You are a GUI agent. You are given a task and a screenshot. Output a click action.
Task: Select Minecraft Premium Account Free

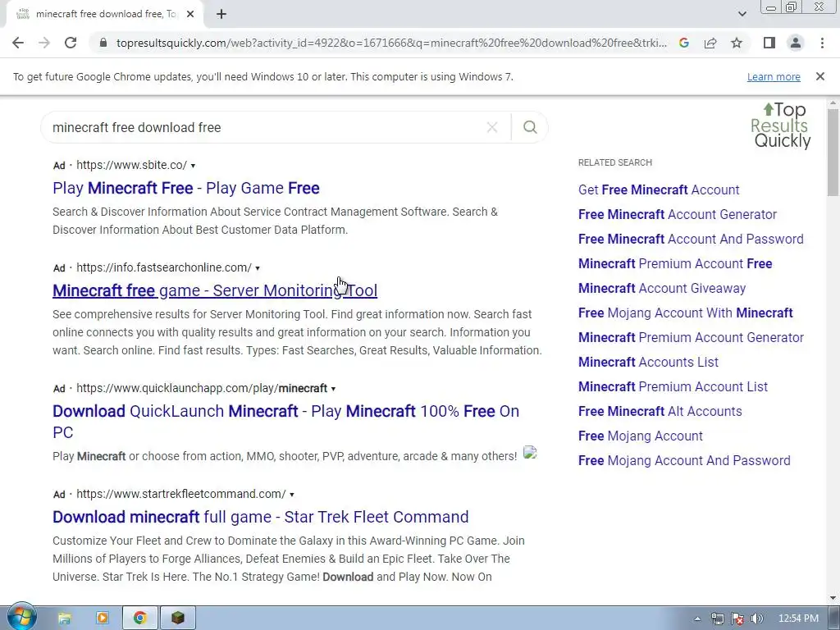[x=675, y=263]
